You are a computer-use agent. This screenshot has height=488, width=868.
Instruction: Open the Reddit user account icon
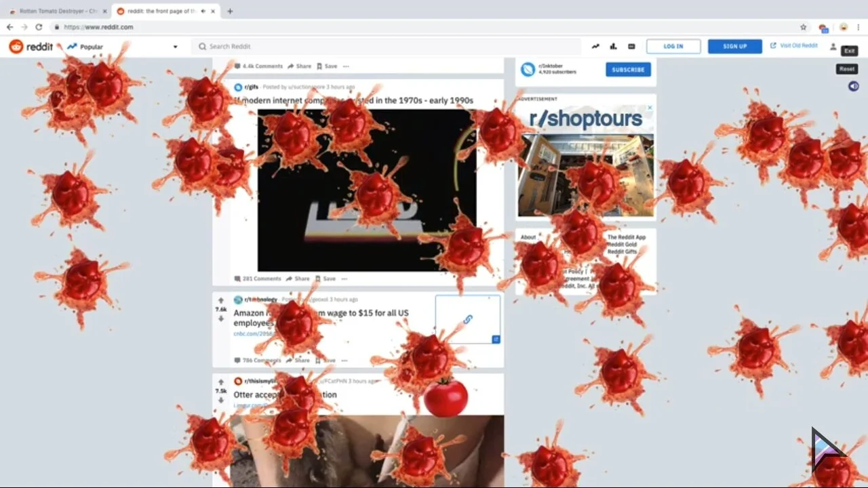pos(833,46)
